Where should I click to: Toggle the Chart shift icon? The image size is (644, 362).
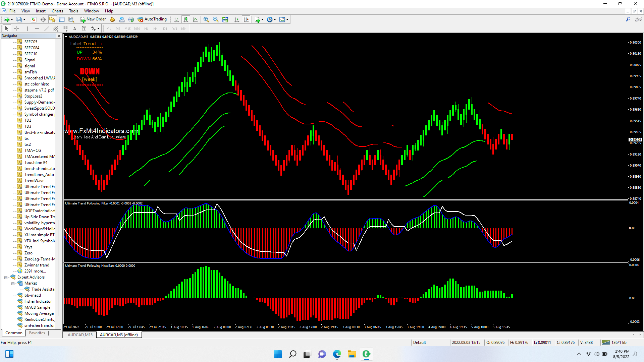tap(246, 19)
